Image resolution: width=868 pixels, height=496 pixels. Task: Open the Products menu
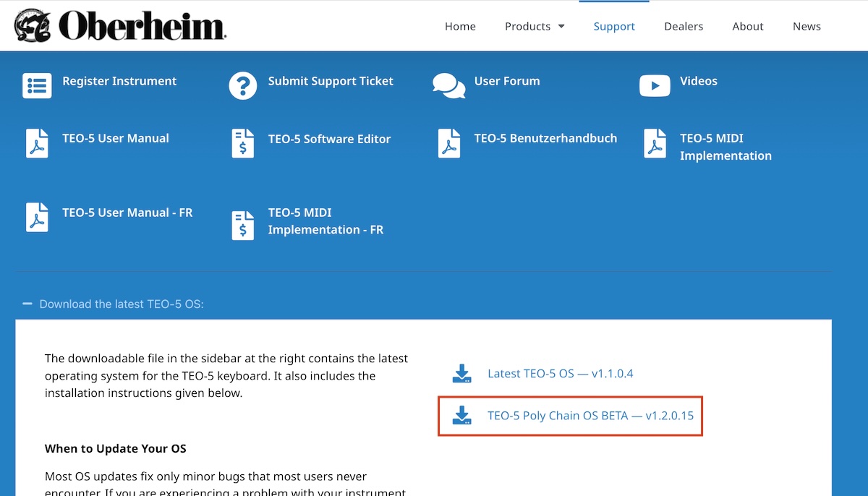[527, 26]
